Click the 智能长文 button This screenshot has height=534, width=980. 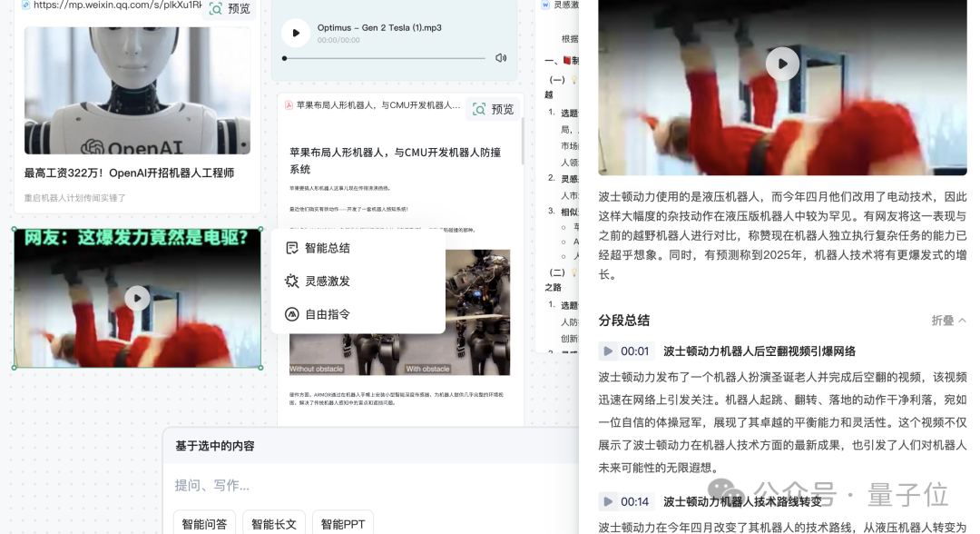(273, 523)
